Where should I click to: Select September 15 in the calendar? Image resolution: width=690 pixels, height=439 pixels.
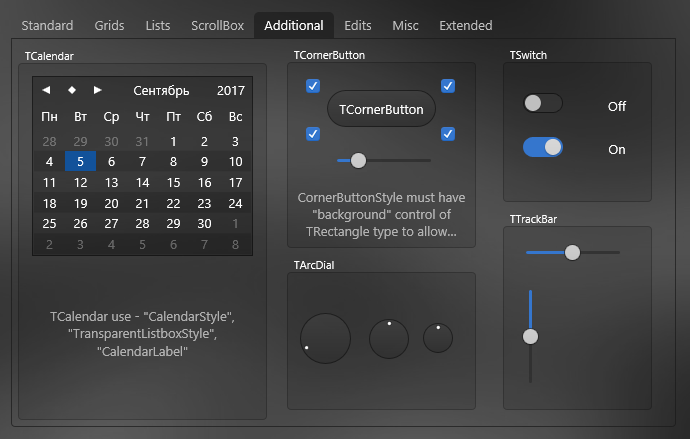[173, 183]
